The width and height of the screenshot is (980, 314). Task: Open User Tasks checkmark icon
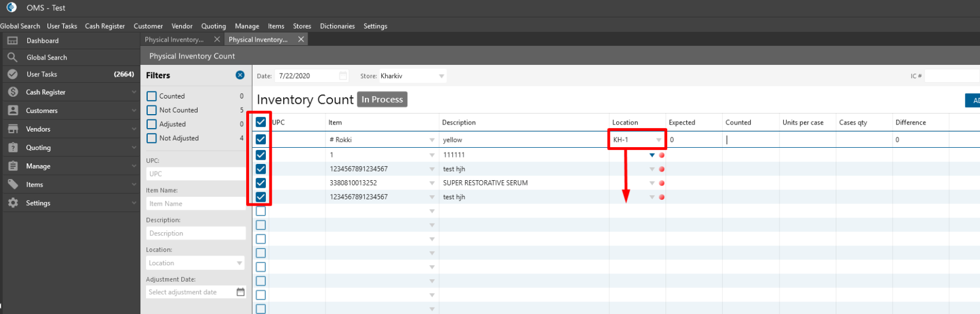point(12,74)
